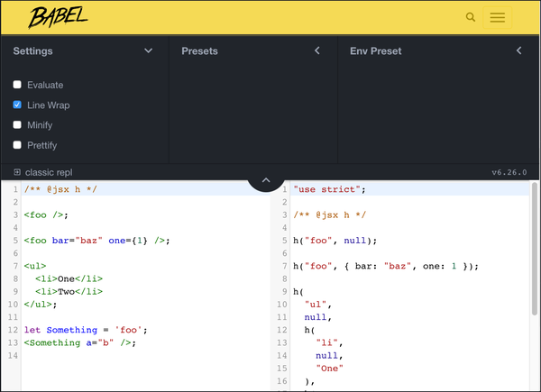Expand the Presets panel
Screen dimensions: 541x392
(x=317, y=50)
